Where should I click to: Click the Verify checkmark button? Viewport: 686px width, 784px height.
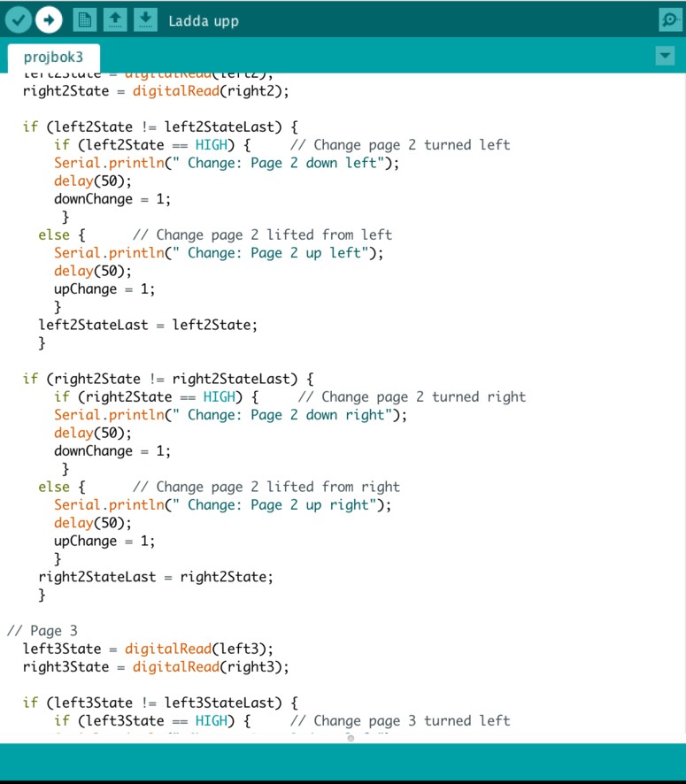[x=18, y=19]
